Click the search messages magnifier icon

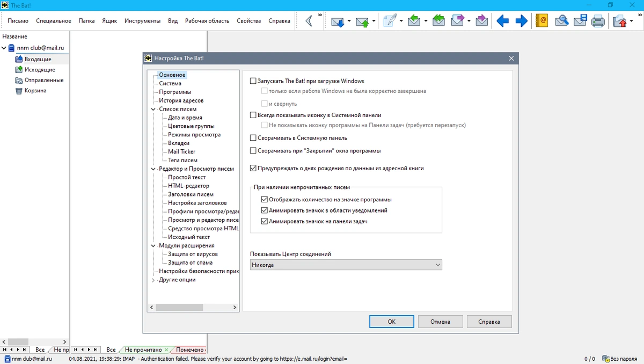tap(561, 21)
